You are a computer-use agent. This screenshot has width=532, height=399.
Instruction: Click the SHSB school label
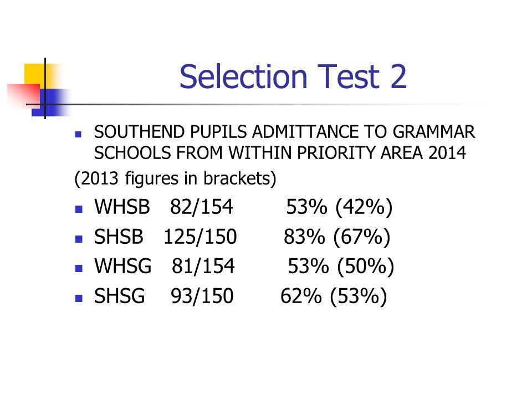coord(119,237)
